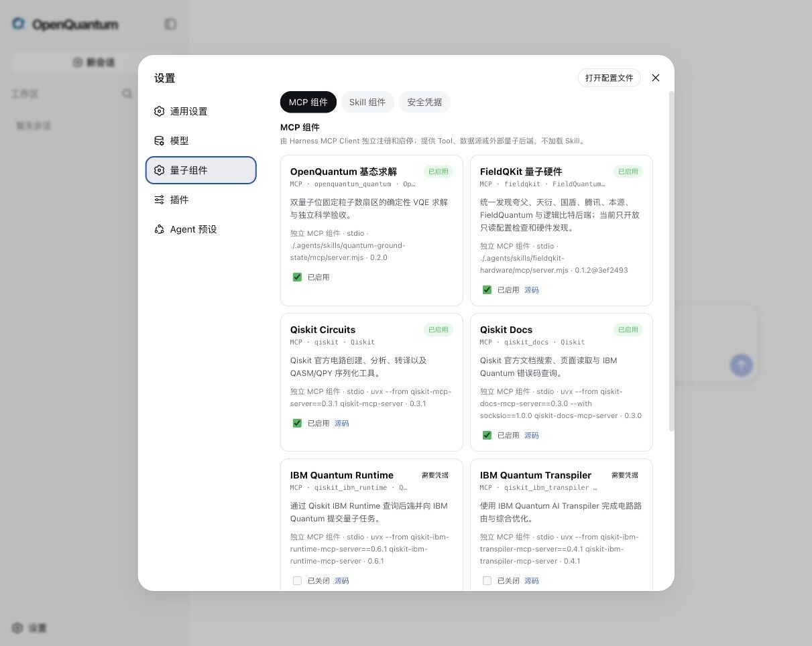
Task: Click the gear icon next to 通用设置
Action: pyautogui.click(x=159, y=111)
